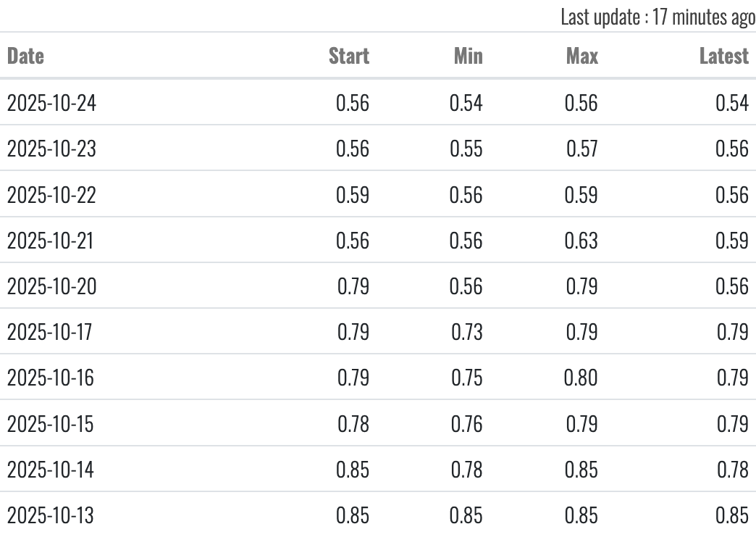Select the 0.54 Latest value for 2025-10-24

pyautogui.click(x=731, y=104)
